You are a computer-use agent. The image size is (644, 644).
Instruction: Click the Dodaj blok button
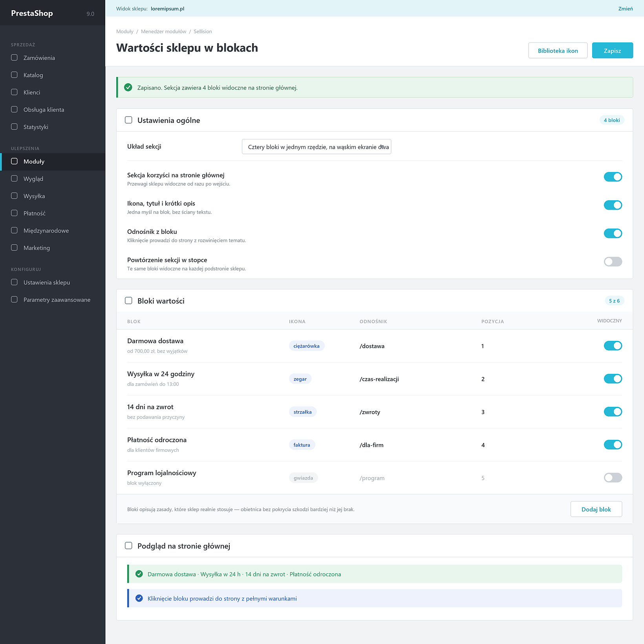(596, 509)
